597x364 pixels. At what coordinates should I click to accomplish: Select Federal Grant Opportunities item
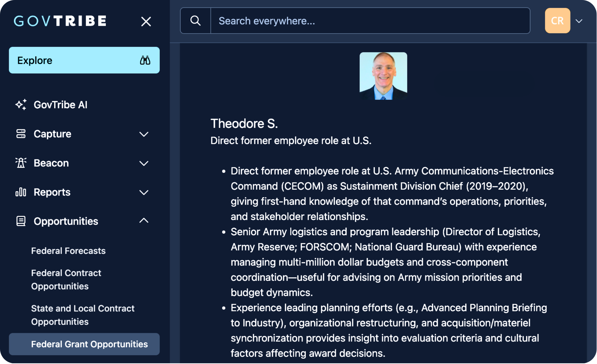click(89, 344)
